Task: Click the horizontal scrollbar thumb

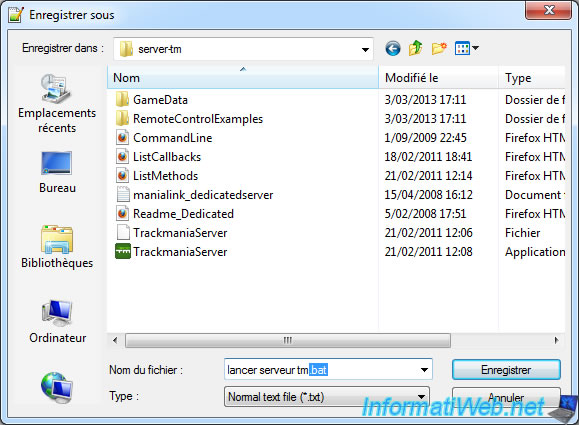Action: [x=288, y=340]
